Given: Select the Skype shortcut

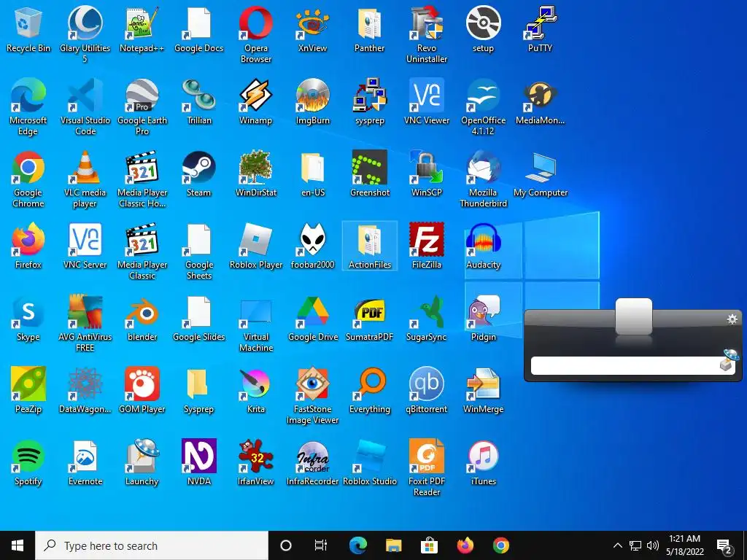Looking at the screenshot, I should (28, 319).
